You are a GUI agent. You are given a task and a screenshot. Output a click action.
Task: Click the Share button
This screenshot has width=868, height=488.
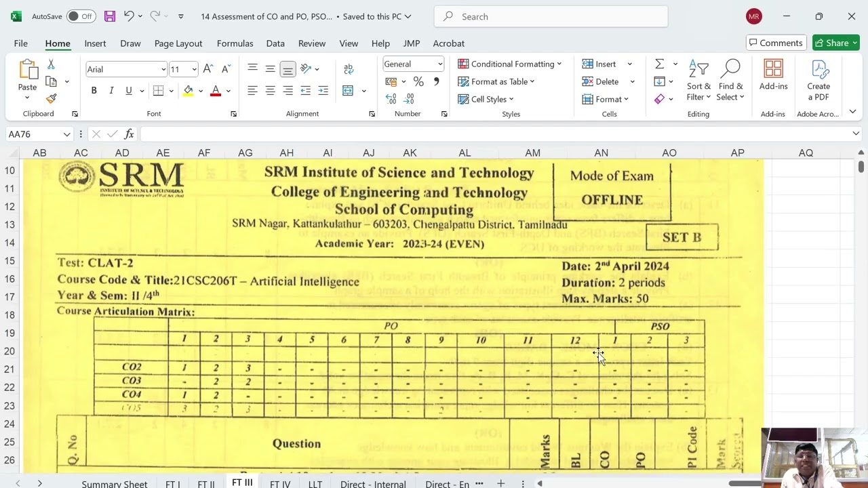click(x=836, y=43)
